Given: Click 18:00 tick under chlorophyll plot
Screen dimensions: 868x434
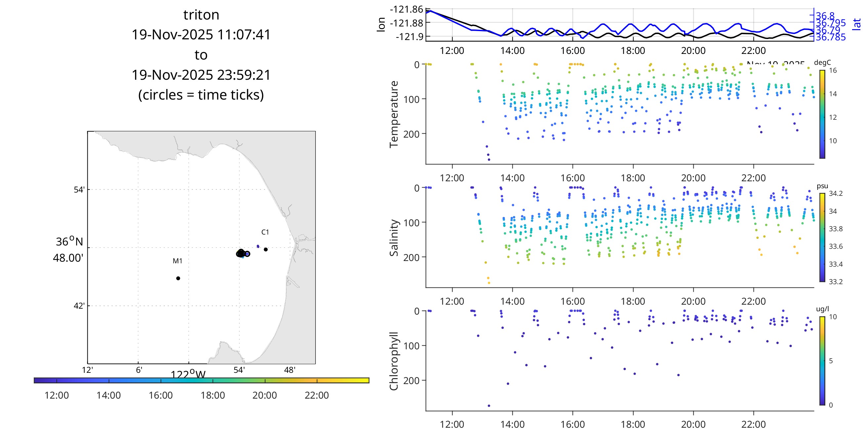Looking at the screenshot, I should coord(633,424).
